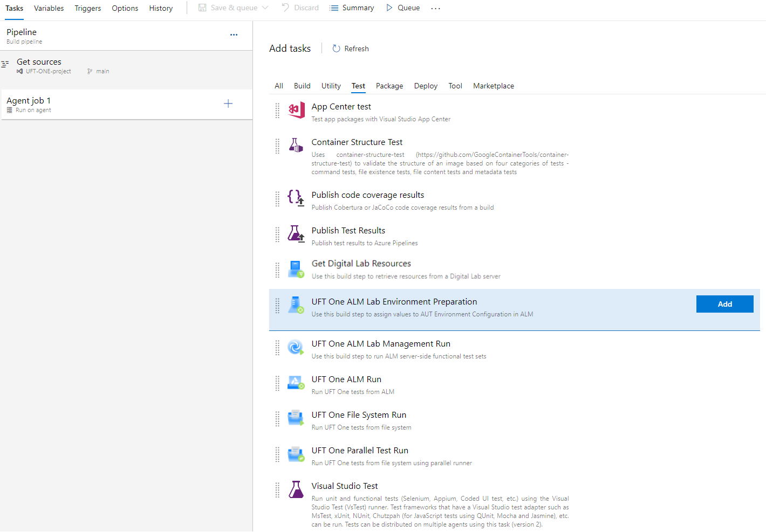Click the Visual Studio Test flask icon
This screenshot has width=766, height=532.
[296, 489]
